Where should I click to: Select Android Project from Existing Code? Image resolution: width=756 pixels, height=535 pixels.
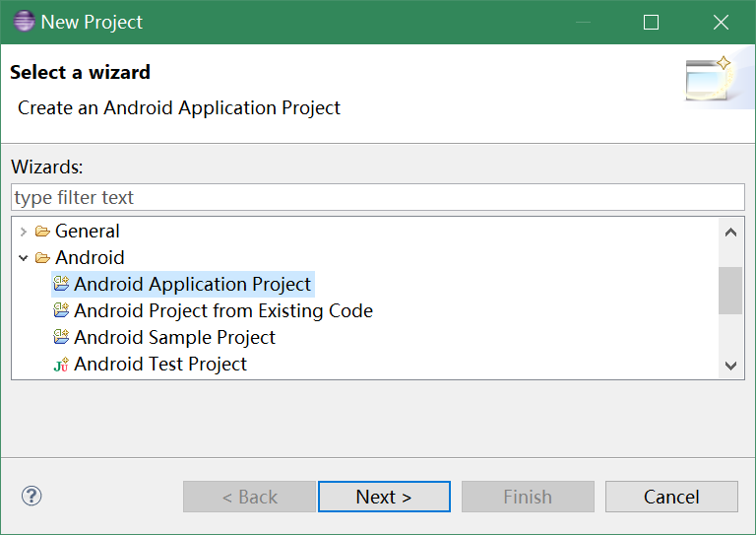[223, 311]
